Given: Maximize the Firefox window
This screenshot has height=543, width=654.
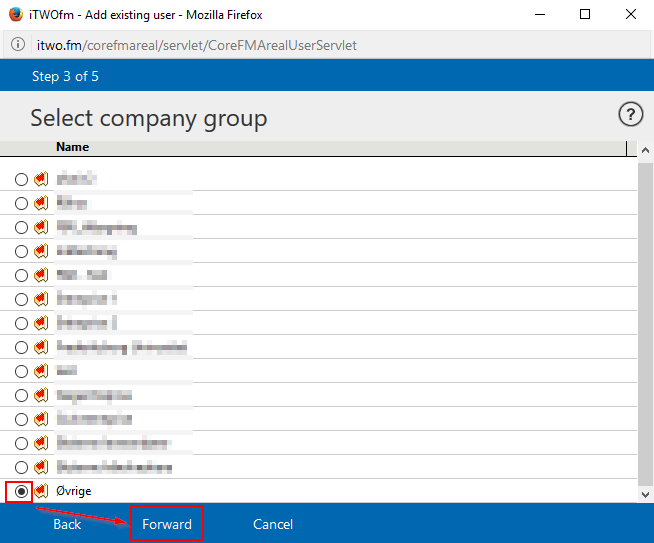Looking at the screenshot, I should point(585,14).
